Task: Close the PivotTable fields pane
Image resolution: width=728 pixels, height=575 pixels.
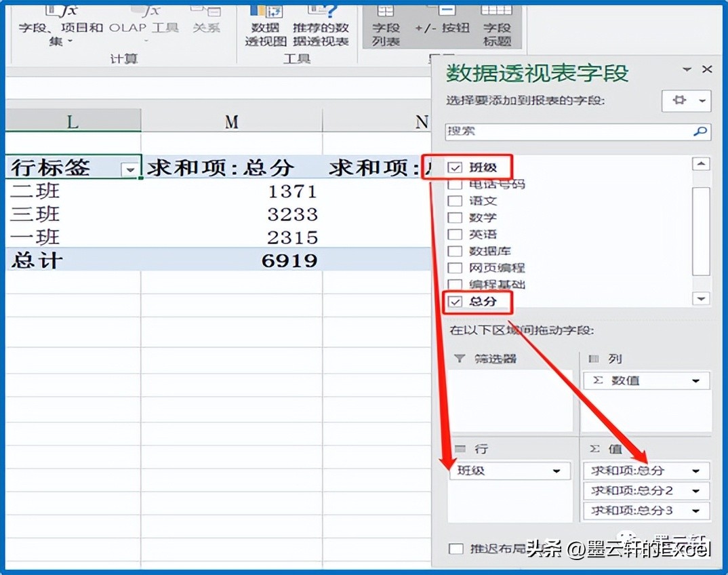Action: click(707, 69)
